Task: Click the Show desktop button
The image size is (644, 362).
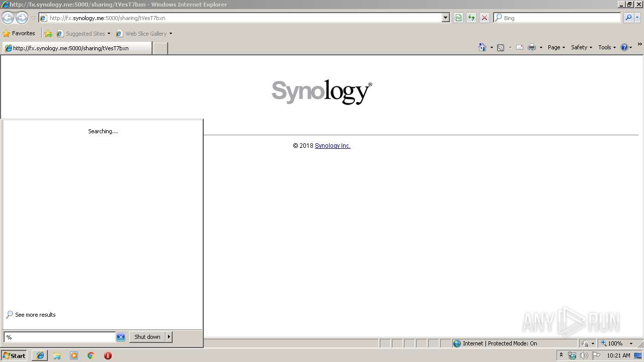Action: [x=639, y=355]
